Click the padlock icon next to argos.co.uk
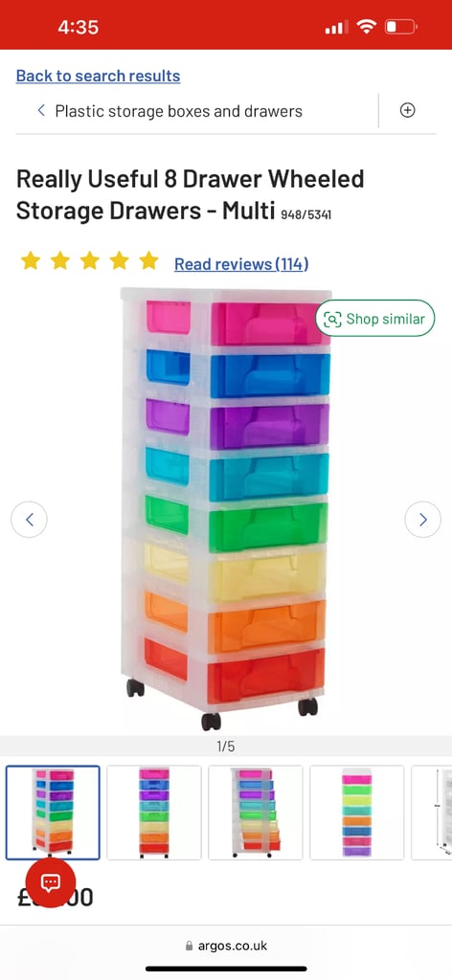452x980 pixels. 190,947
